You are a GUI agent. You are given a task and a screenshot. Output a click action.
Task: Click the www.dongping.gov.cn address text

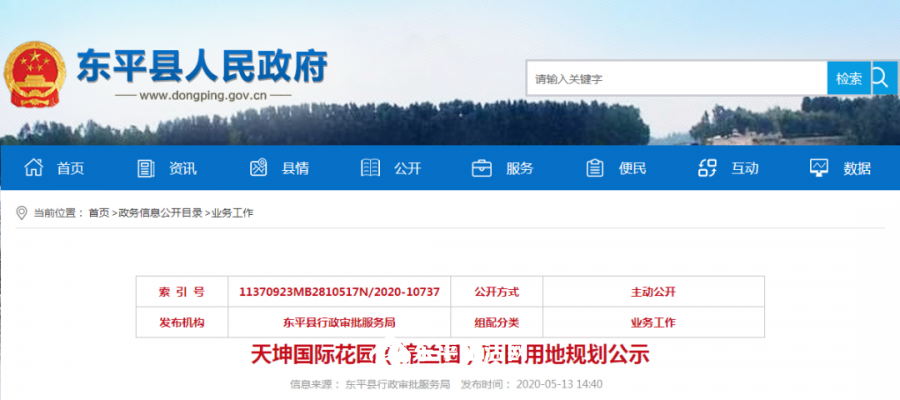(203, 96)
